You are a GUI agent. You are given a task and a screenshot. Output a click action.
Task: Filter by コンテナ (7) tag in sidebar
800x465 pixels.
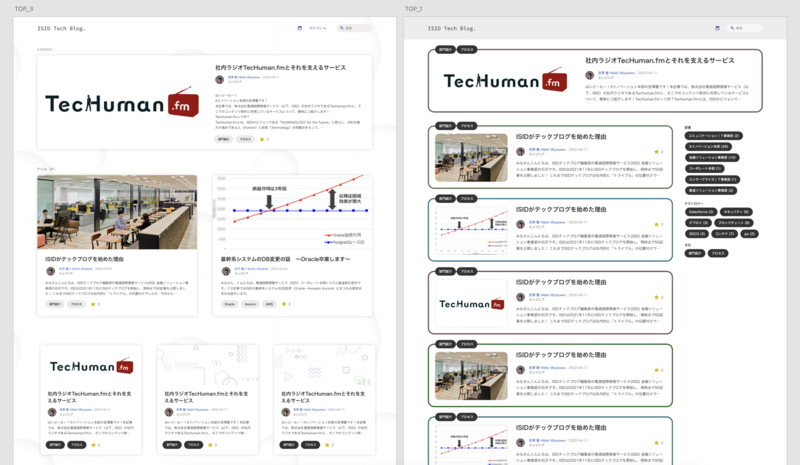click(x=724, y=234)
